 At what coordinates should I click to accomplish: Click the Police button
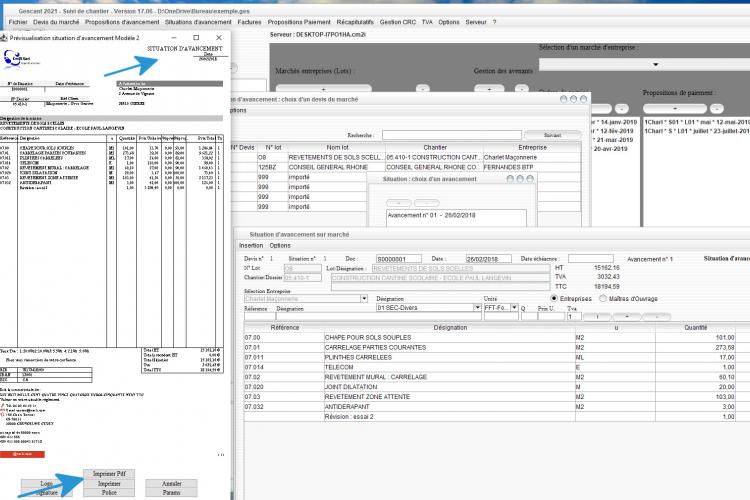click(x=109, y=492)
